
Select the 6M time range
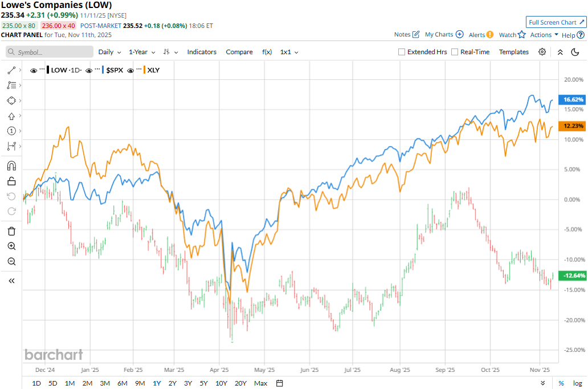point(122,383)
